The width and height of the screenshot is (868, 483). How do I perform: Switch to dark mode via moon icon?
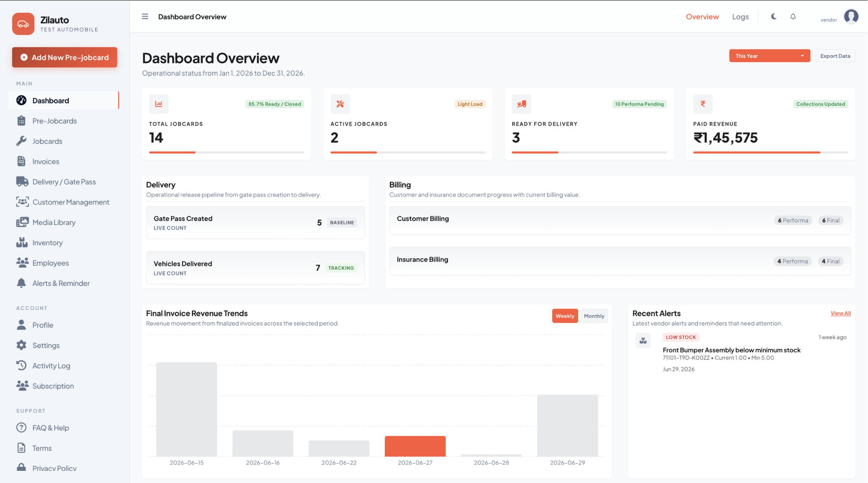coord(773,17)
